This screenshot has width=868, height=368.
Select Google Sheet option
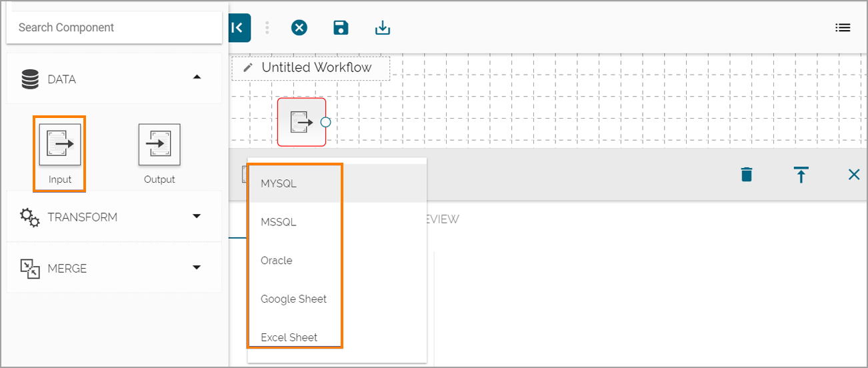point(293,299)
